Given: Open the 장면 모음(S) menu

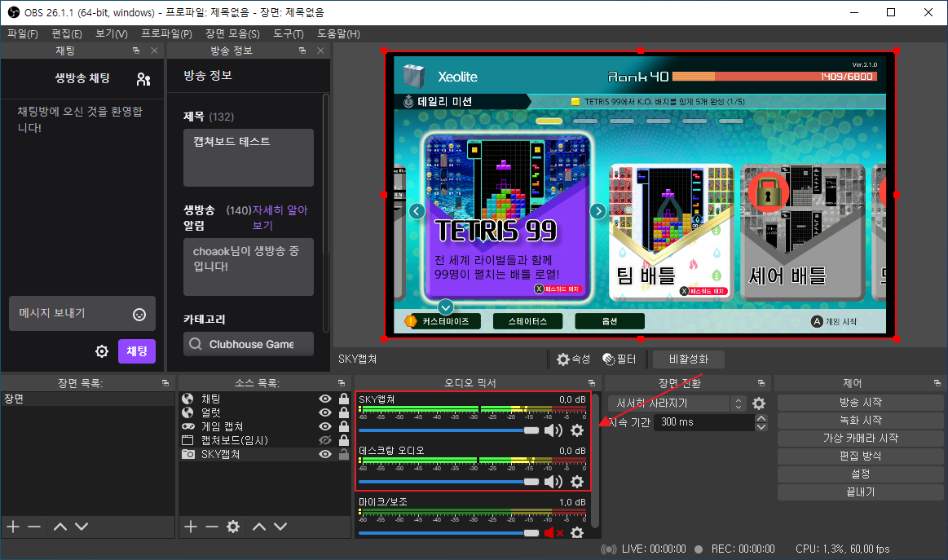Looking at the screenshot, I should pos(232,34).
